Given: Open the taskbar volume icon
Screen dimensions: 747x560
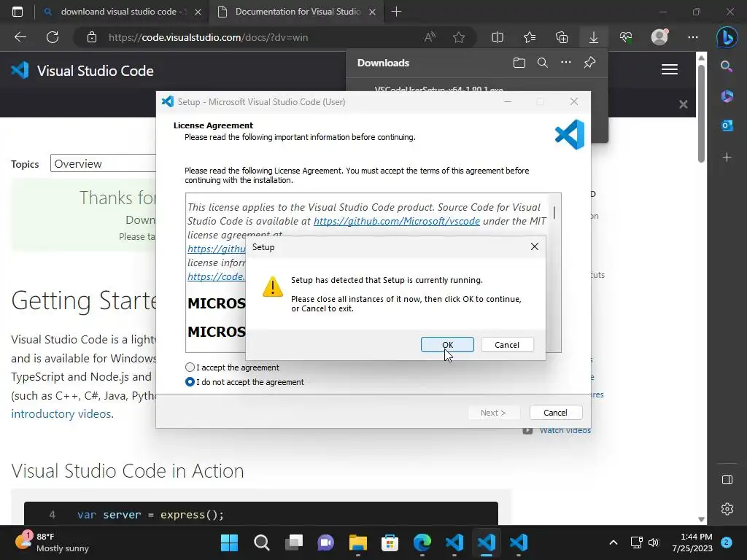Looking at the screenshot, I should 654,542.
